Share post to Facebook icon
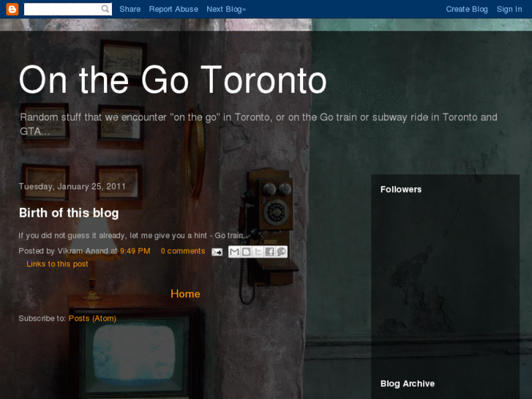Screen dimensions: 532x399 (x=270, y=252)
